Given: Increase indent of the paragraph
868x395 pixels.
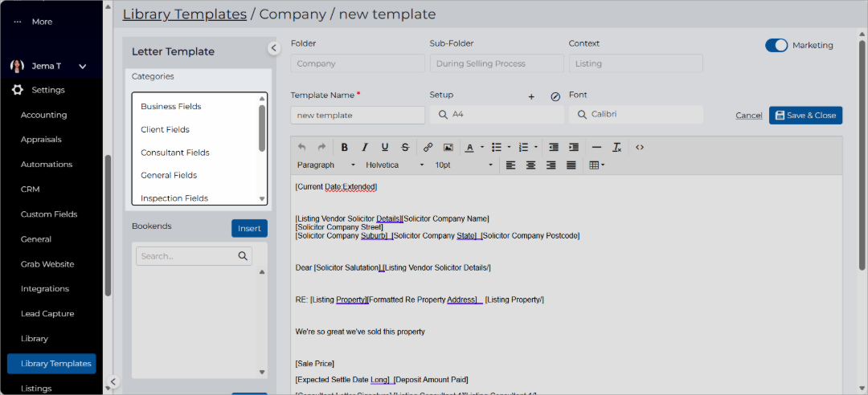Looking at the screenshot, I should click(574, 147).
